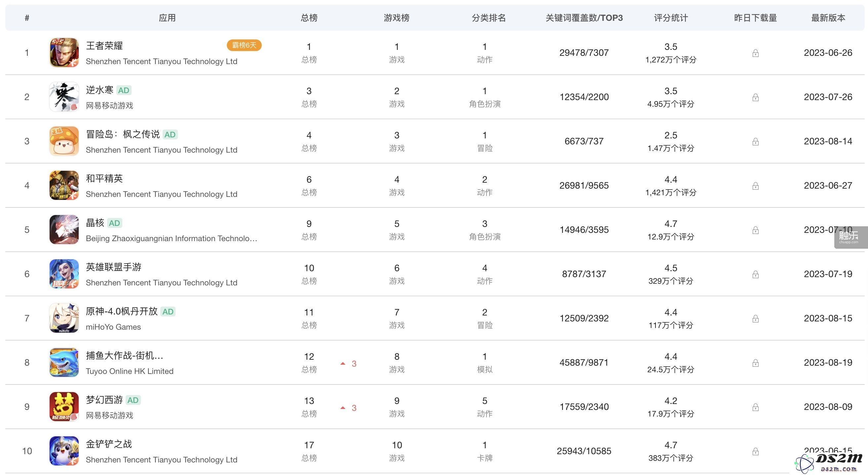The width and height of the screenshot is (868, 475).
Task: Click the red up-3 change for 捕鱼大作战
Action: (x=349, y=364)
